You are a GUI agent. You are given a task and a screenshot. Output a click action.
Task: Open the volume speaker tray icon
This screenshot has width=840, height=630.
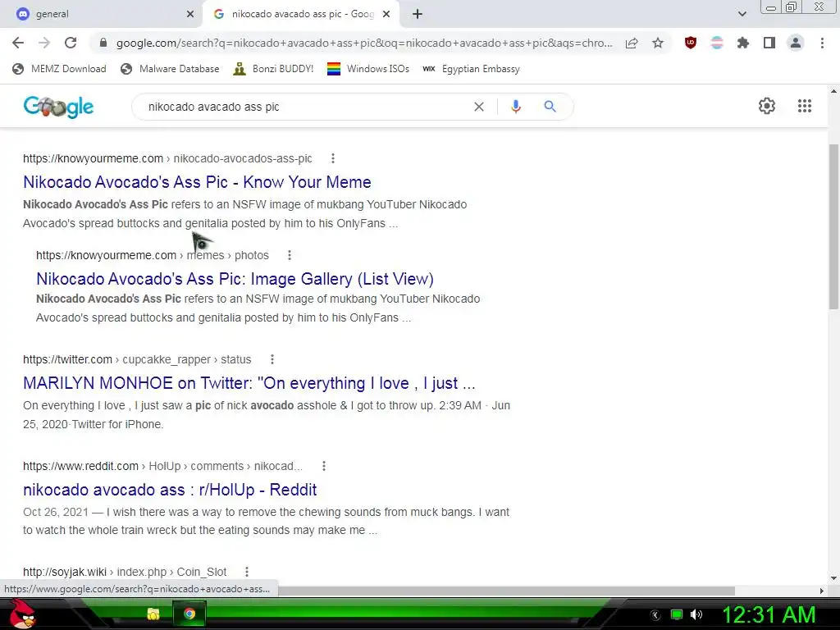(696, 614)
